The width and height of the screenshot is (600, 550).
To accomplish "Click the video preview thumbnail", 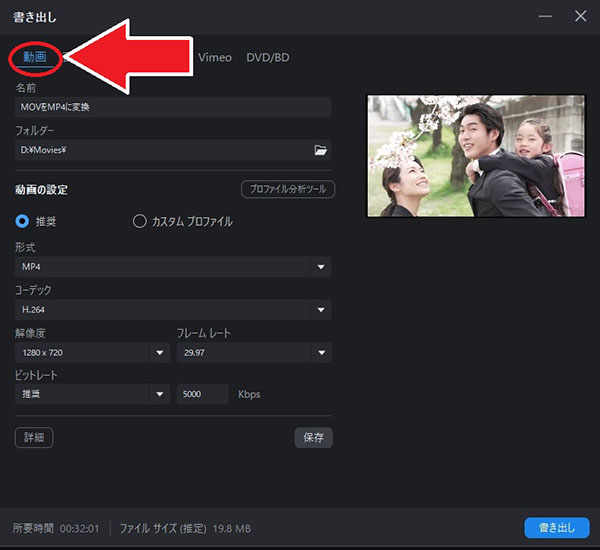I will click(x=476, y=156).
